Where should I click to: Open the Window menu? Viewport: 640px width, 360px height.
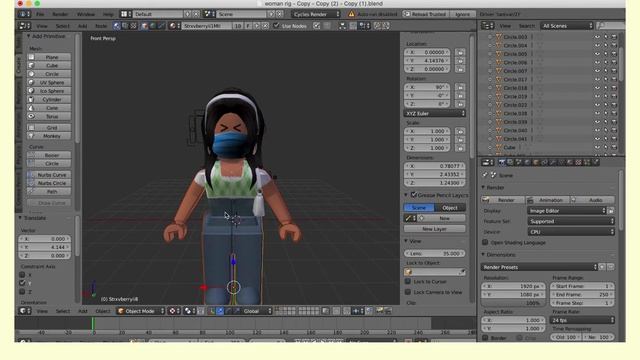coord(86,14)
